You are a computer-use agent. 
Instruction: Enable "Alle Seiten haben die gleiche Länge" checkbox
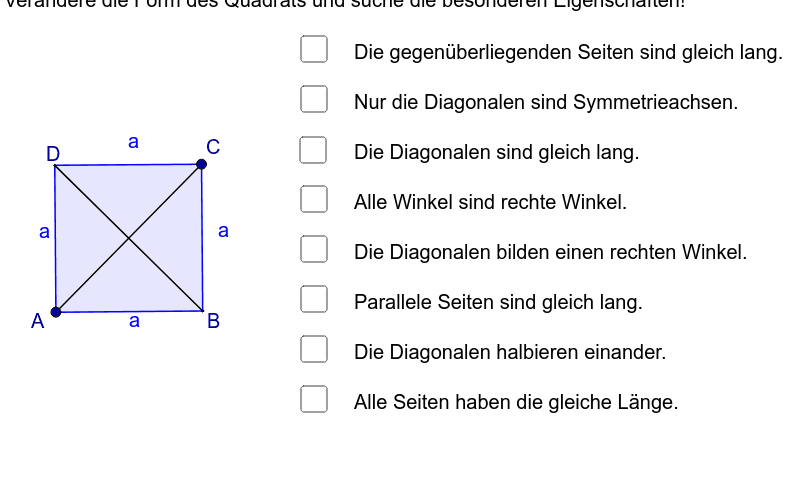315,399
